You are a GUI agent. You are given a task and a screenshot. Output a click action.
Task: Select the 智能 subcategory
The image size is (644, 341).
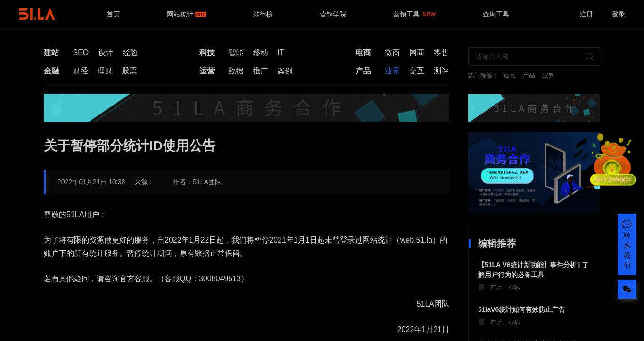tap(236, 53)
